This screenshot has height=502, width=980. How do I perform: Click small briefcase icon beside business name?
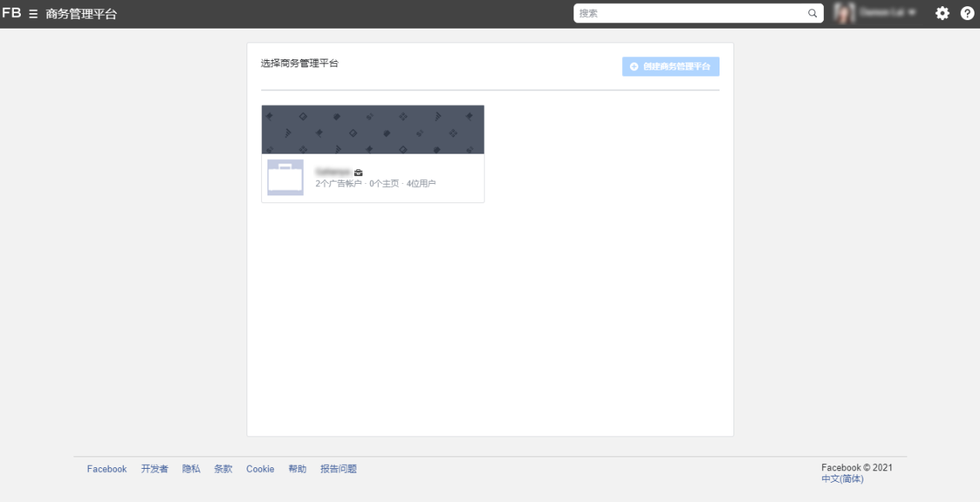point(359,172)
